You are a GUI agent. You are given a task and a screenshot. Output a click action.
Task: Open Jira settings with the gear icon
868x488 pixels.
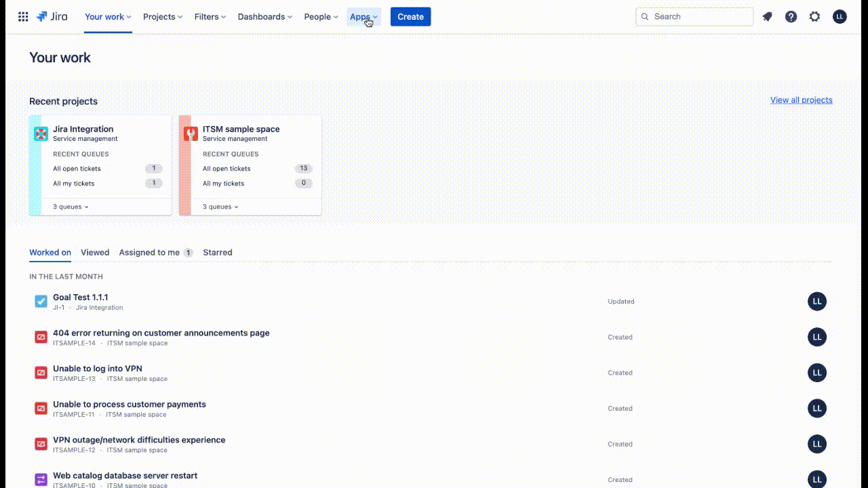click(x=814, y=16)
